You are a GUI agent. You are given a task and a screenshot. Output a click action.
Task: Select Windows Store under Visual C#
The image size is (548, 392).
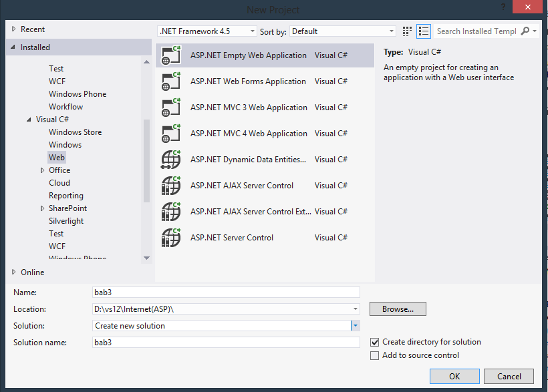click(x=75, y=132)
